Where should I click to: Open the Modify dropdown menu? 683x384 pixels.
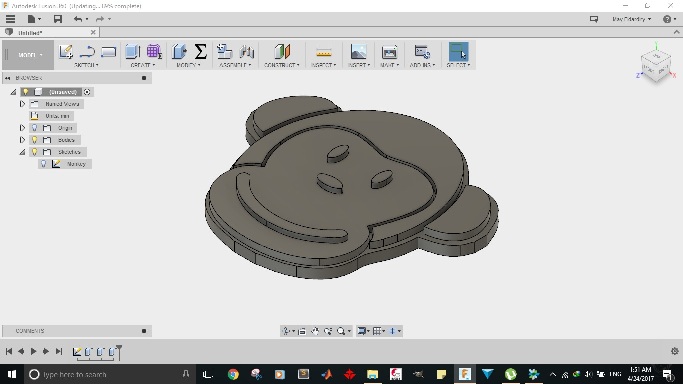(x=188, y=65)
